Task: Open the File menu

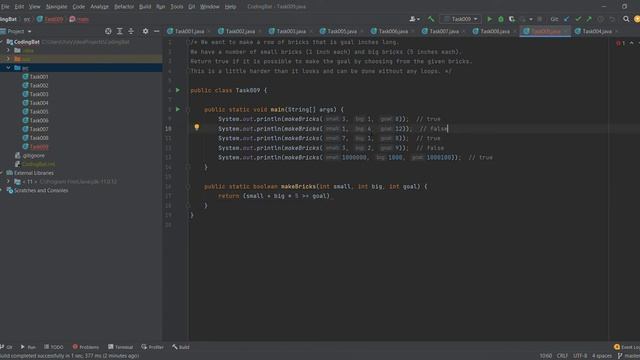Action: pyautogui.click(x=5, y=7)
